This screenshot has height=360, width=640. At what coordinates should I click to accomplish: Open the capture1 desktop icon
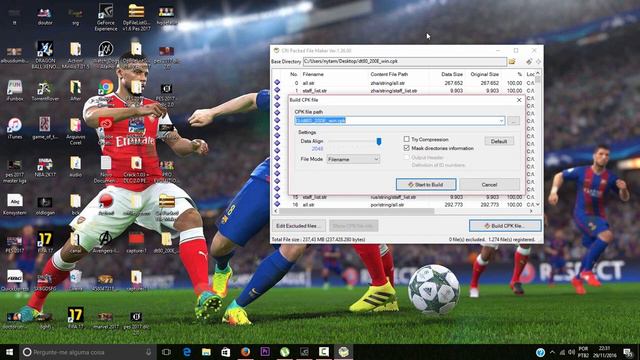(x=136, y=241)
